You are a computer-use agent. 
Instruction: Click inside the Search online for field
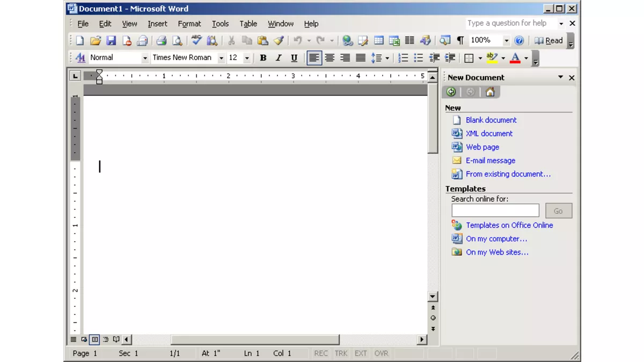click(495, 210)
